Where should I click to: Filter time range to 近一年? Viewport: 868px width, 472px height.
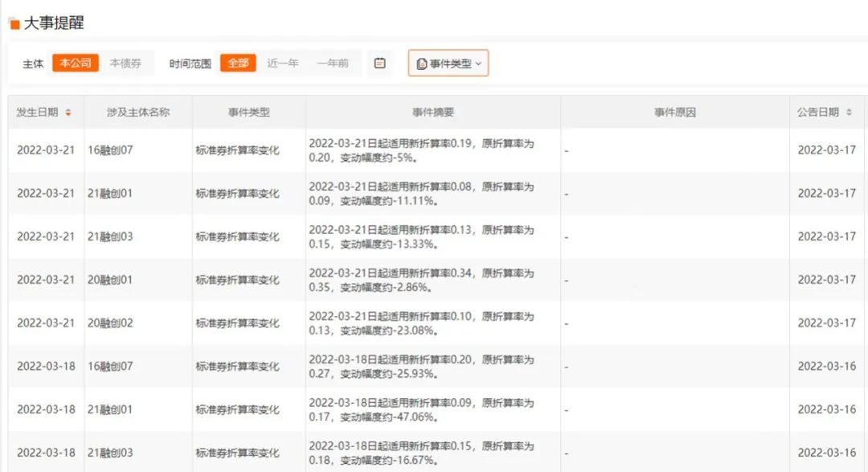tap(283, 63)
